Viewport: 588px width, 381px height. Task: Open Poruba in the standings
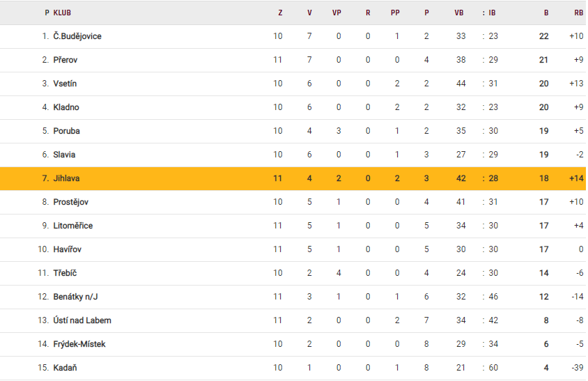tap(66, 131)
